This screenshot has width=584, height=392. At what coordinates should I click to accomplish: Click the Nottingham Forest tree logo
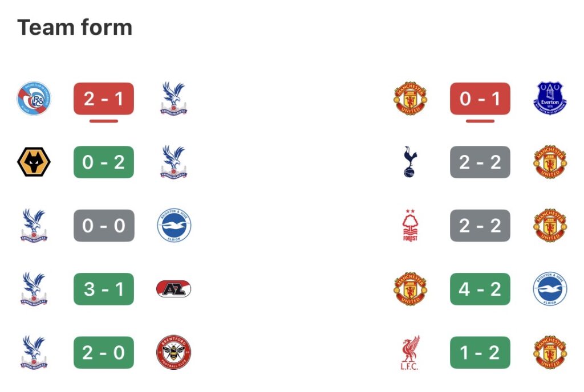point(410,226)
